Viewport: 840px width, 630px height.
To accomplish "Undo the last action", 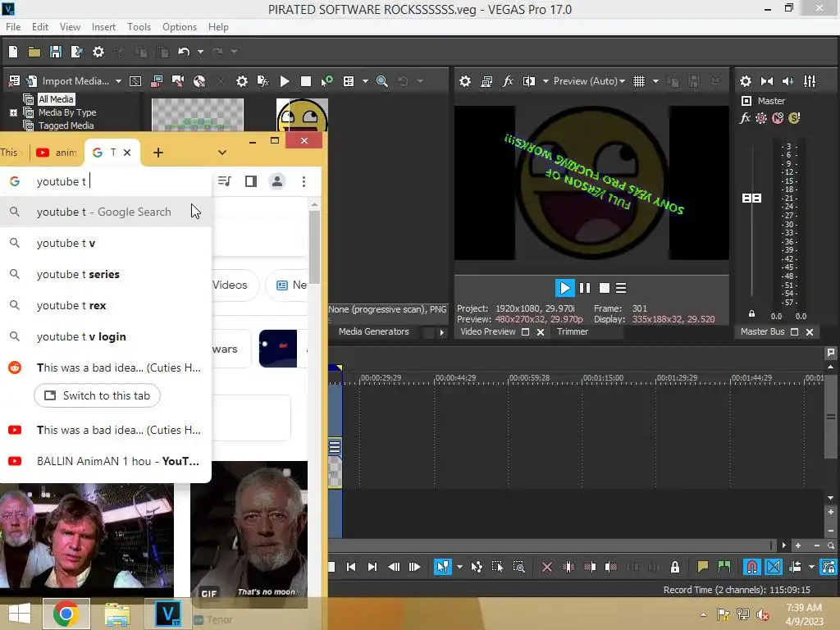I will [184, 52].
